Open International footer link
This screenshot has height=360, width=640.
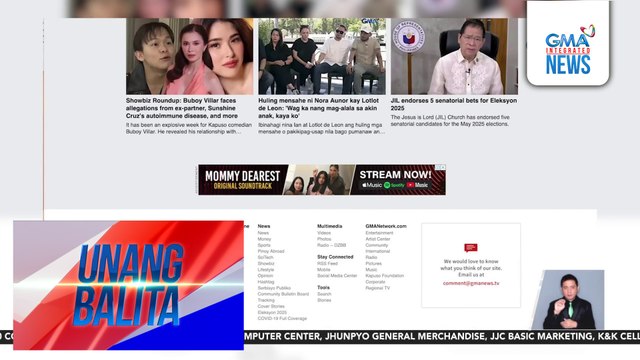point(378,251)
